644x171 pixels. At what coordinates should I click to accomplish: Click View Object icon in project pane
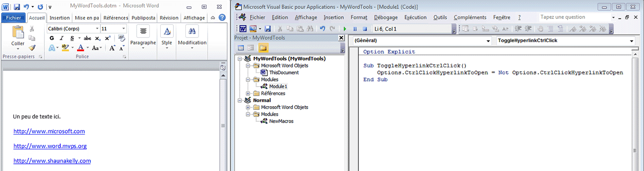point(251,48)
